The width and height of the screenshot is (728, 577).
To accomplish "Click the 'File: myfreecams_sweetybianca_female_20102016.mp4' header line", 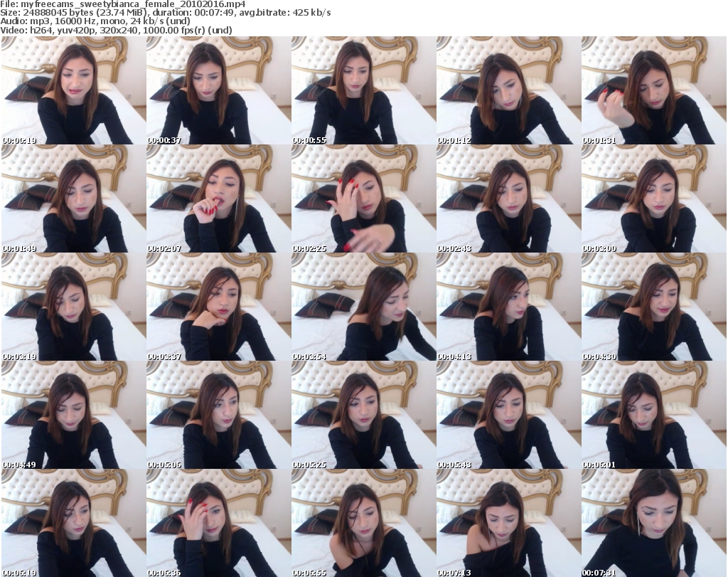I will (123, 4).
